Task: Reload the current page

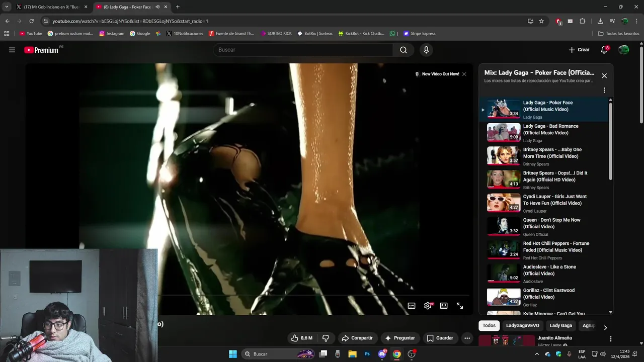Action: coord(31,21)
